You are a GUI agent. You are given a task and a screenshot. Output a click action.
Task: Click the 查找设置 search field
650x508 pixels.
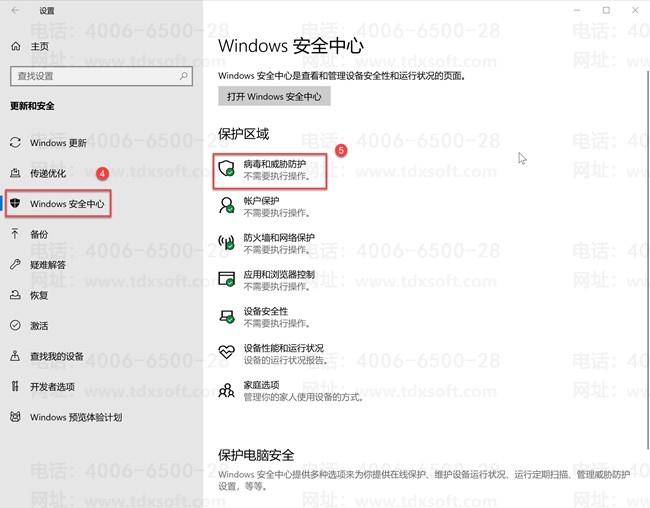click(x=101, y=76)
